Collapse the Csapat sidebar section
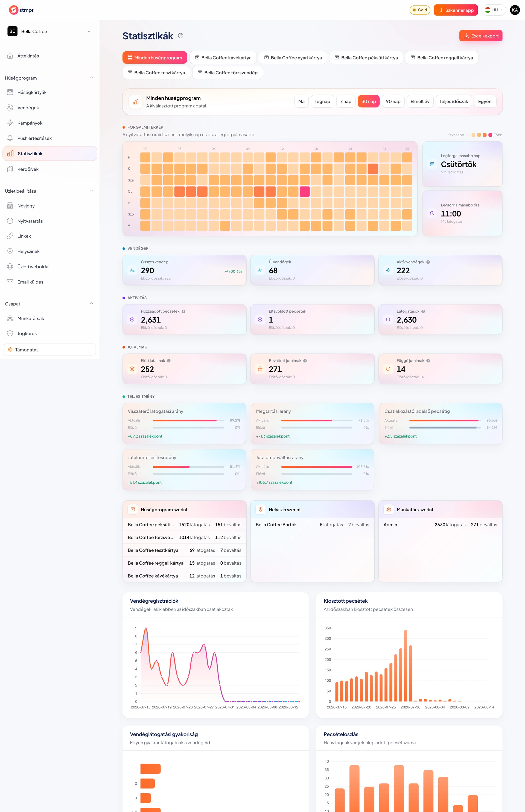 pyautogui.click(x=91, y=304)
